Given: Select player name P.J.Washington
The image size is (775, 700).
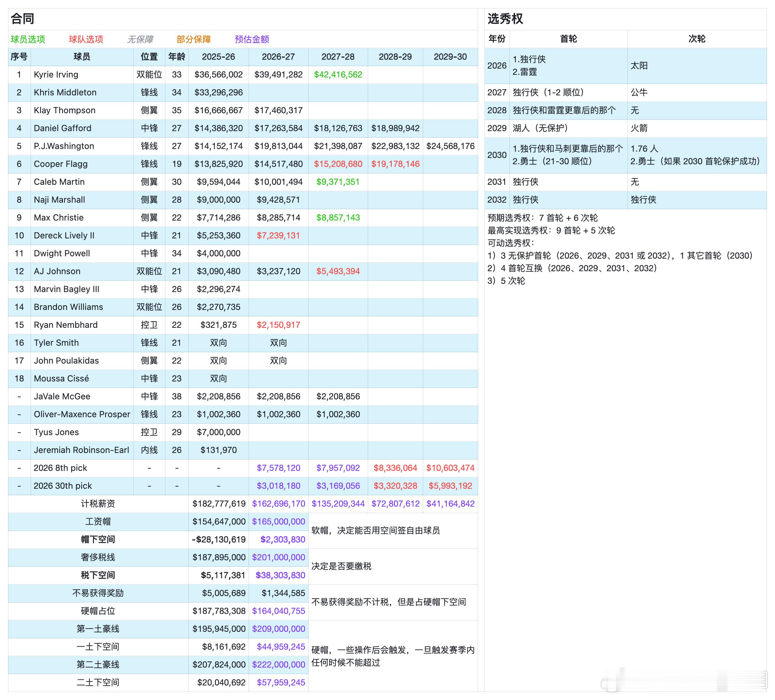Looking at the screenshot, I should tap(64, 146).
